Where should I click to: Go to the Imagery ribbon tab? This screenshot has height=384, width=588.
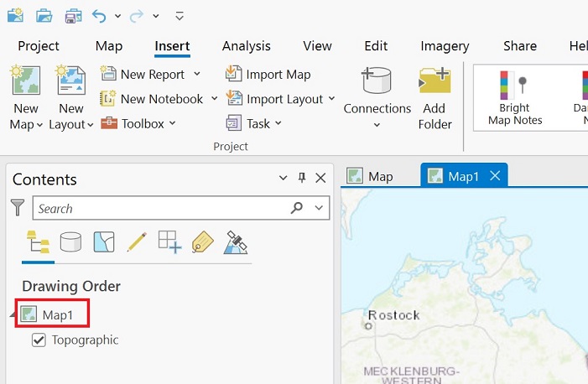[x=445, y=46]
